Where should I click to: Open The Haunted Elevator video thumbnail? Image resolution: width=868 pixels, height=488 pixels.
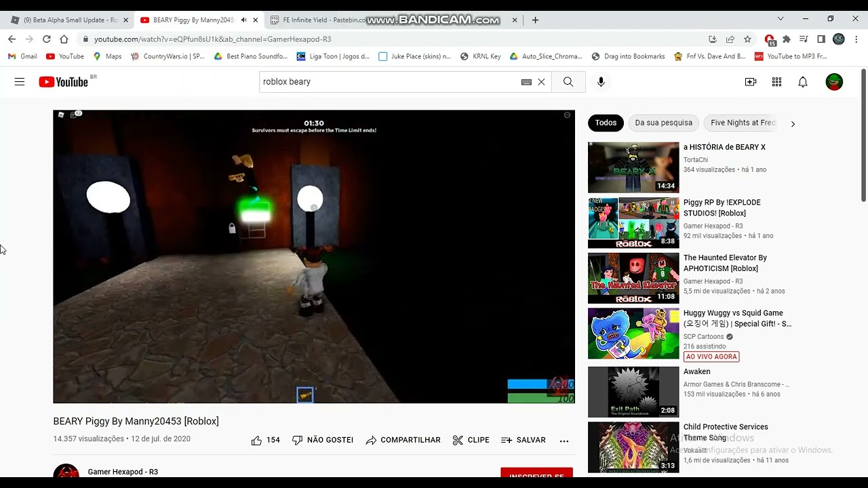pyautogui.click(x=633, y=279)
